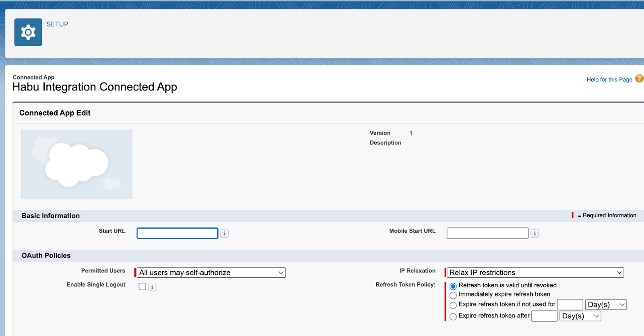Open the Permitted Users dropdown
Screen dimensions: 644x336
211,272
